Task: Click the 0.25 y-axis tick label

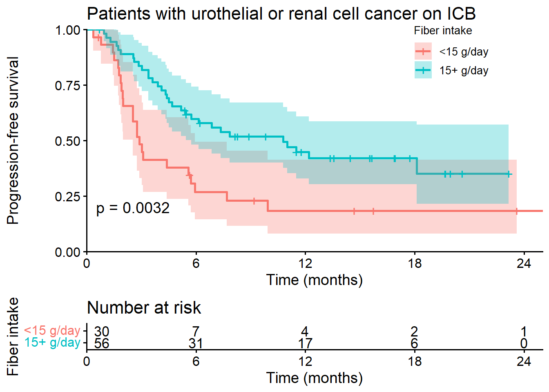Action: point(68,196)
